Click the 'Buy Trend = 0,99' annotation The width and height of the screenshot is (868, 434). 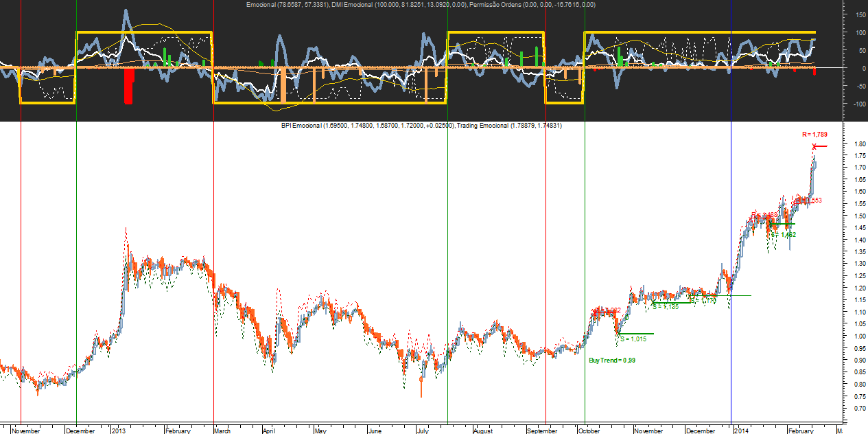pos(612,361)
